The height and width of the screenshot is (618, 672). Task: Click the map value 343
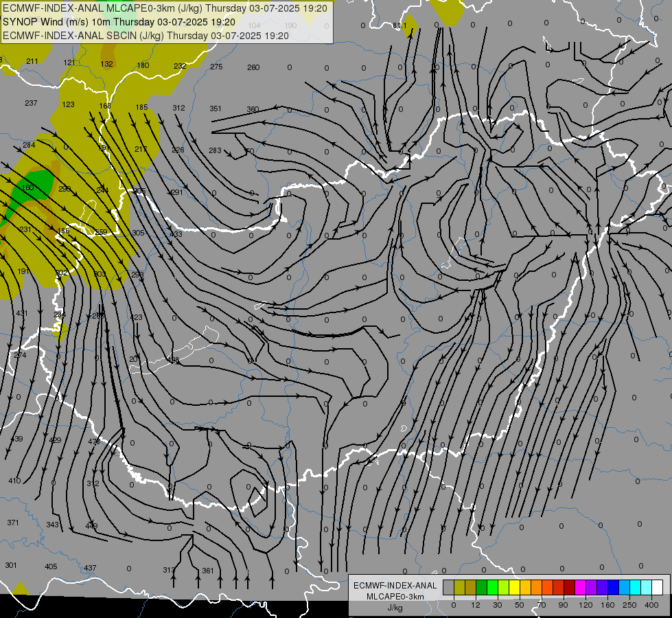(x=52, y=525)
